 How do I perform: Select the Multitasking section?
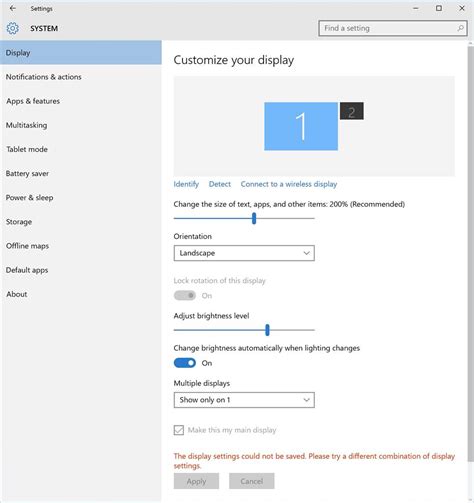point(81,125)
